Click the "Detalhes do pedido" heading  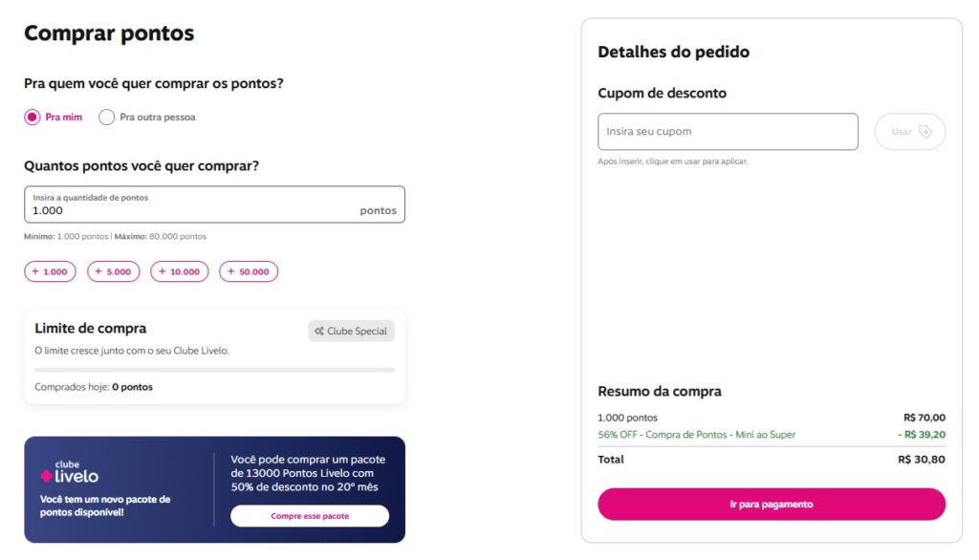click(x=673, y=53)
